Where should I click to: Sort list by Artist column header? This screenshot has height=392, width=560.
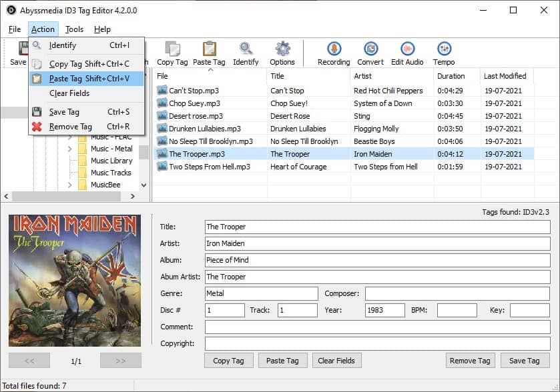coord(392,76)
